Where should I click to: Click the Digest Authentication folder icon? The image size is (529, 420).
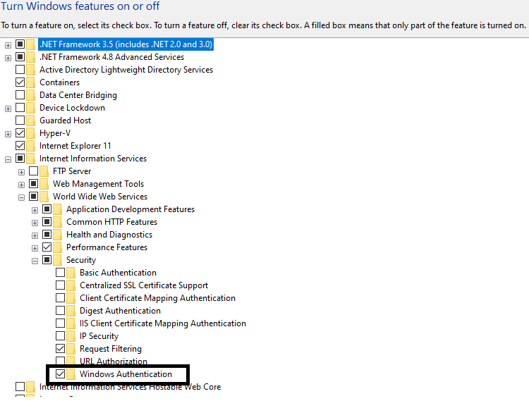click(71, 311)
